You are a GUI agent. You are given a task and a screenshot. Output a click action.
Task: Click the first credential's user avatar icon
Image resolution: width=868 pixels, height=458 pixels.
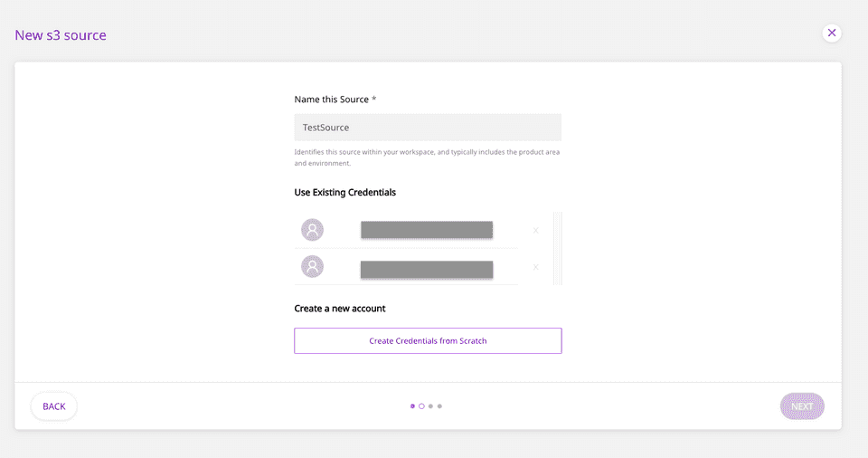(312, 230)
